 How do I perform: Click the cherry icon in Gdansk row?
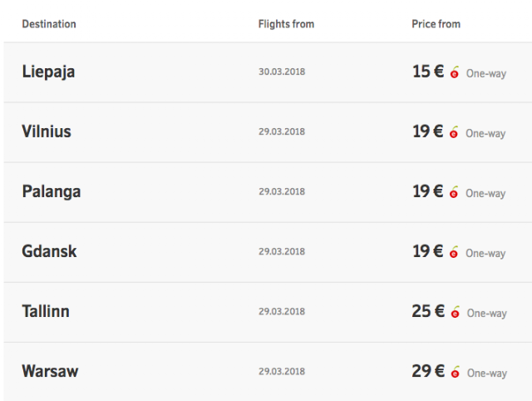pos(454,252)
